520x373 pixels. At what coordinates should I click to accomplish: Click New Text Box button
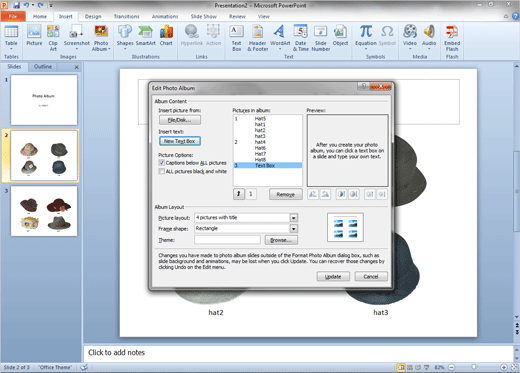(180, 141)
